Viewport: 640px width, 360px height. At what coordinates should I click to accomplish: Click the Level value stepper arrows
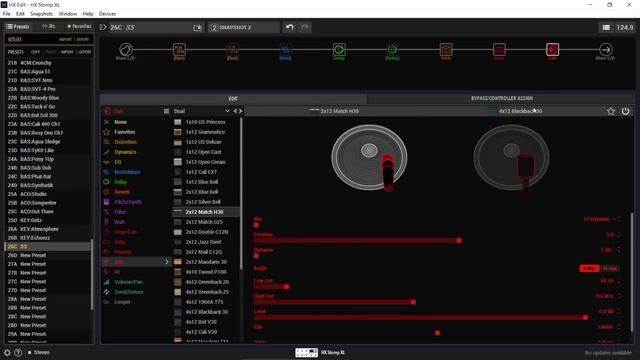tap(619, 311)
